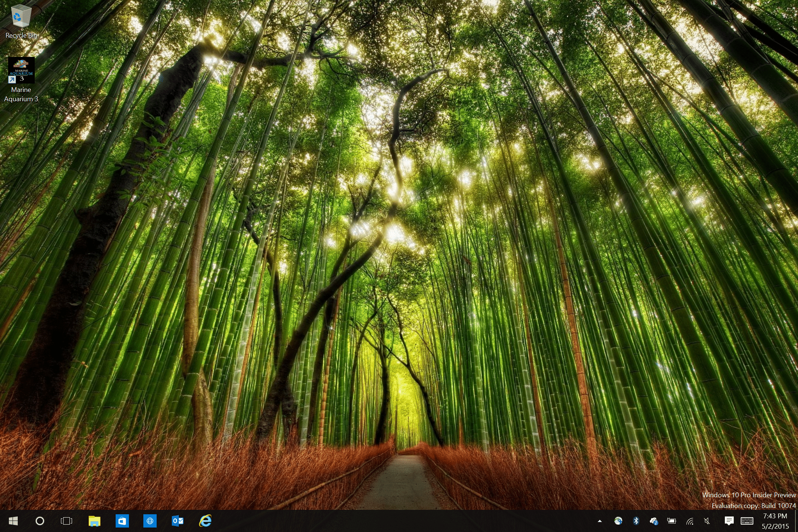
Task: Open the Action Center notifications icon
Action: point(729,521)
